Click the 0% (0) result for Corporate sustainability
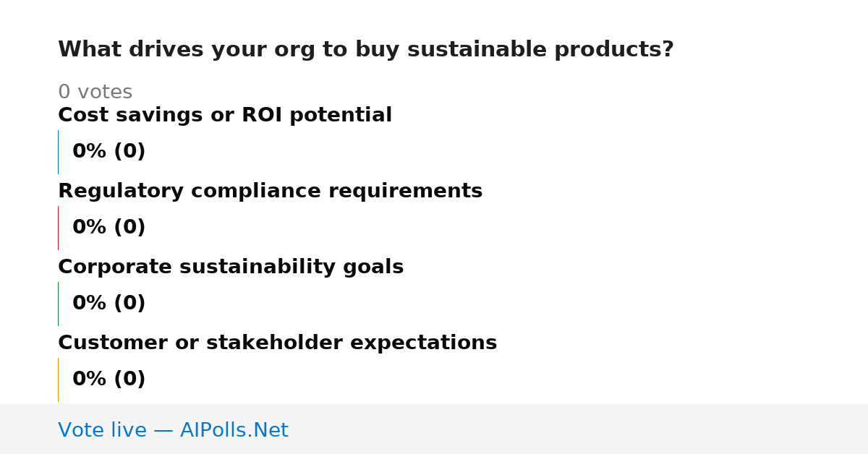The width and height of the screenshot is (868, 454). pyautogui.click(x=109, y=304)
